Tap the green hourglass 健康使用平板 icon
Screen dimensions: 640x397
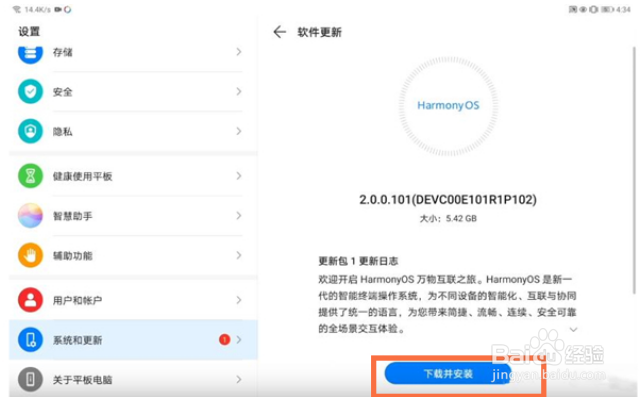tap(30, 176)
